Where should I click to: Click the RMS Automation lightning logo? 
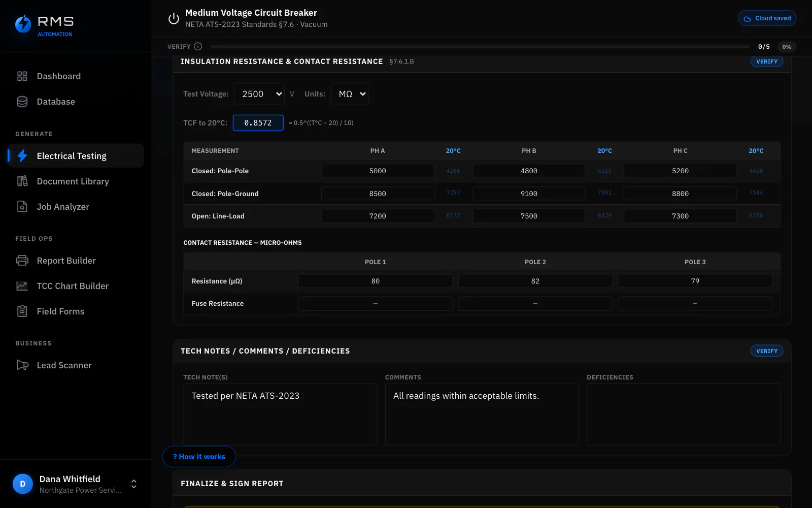[23, 23]
